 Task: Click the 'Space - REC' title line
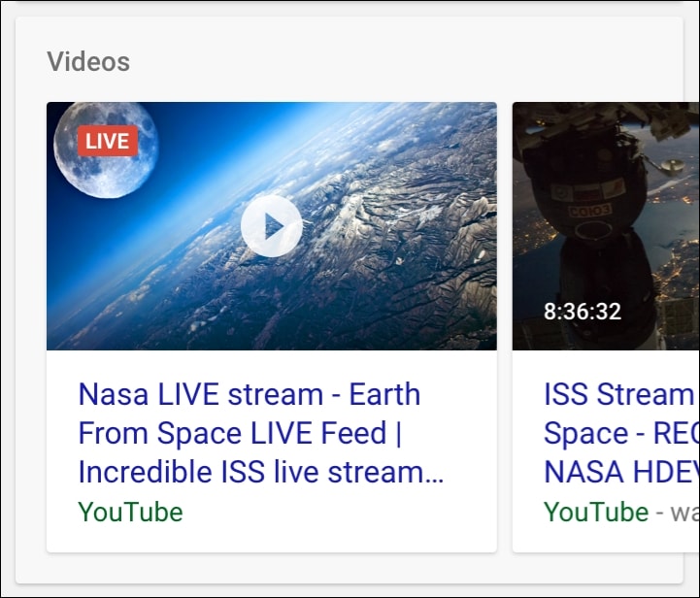[619, 434]
